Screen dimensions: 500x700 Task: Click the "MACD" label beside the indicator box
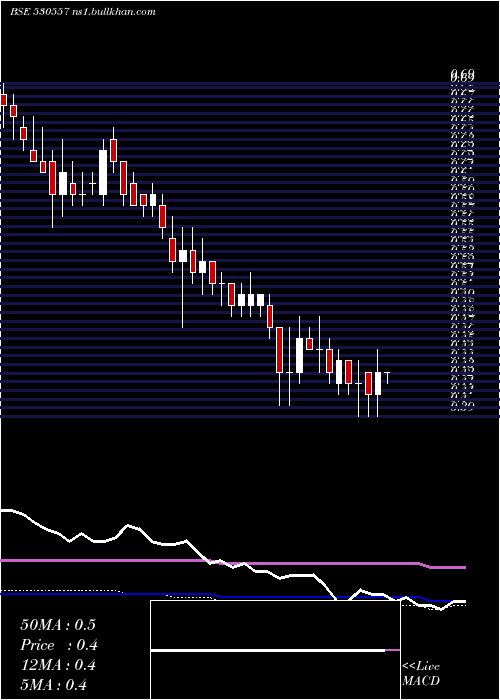(x=421, y=681)
